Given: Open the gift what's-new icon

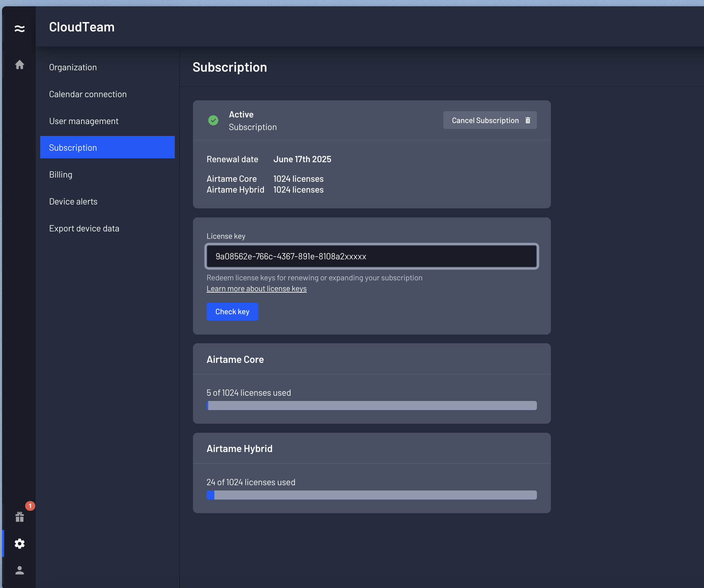Looking at the screenshot, I should 20,517.
